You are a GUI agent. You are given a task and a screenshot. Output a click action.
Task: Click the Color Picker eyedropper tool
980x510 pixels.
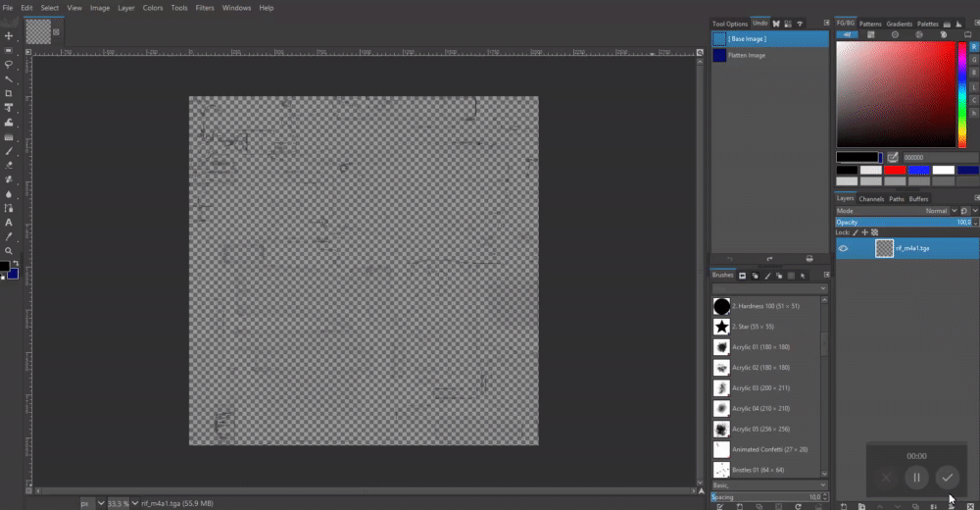coord(9,236)
